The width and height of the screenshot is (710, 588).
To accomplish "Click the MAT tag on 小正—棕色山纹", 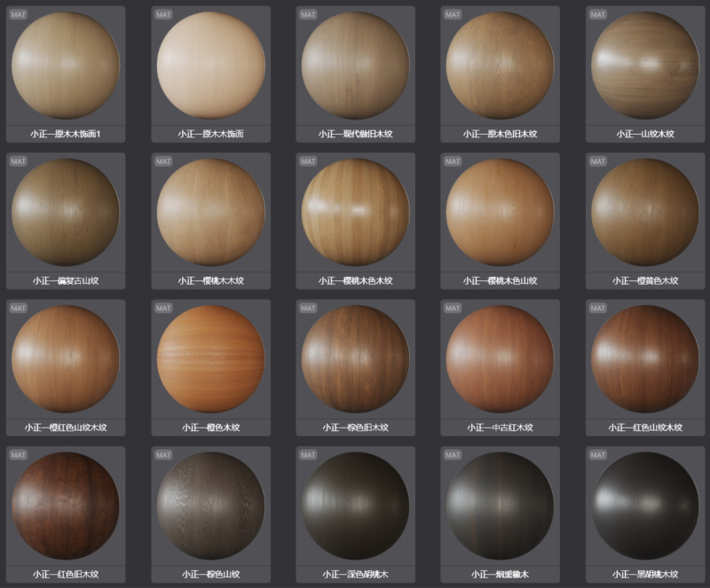I will 163,454.
